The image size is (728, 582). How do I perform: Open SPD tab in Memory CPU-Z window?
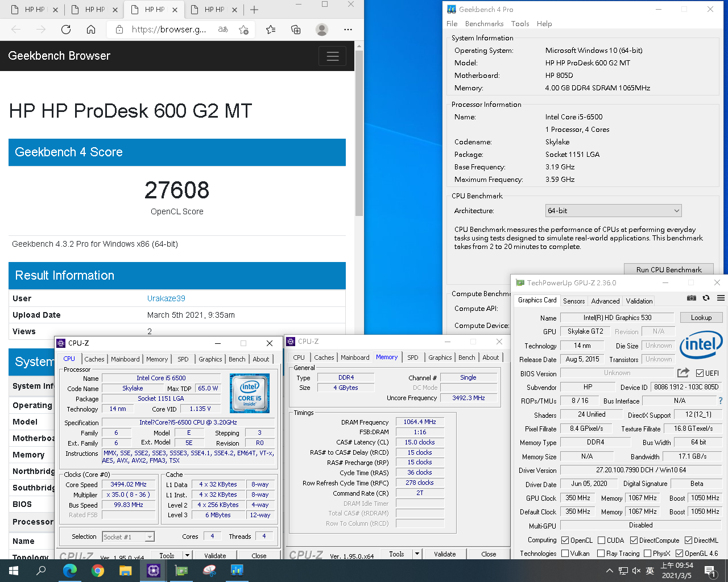(x=413, y=357)
